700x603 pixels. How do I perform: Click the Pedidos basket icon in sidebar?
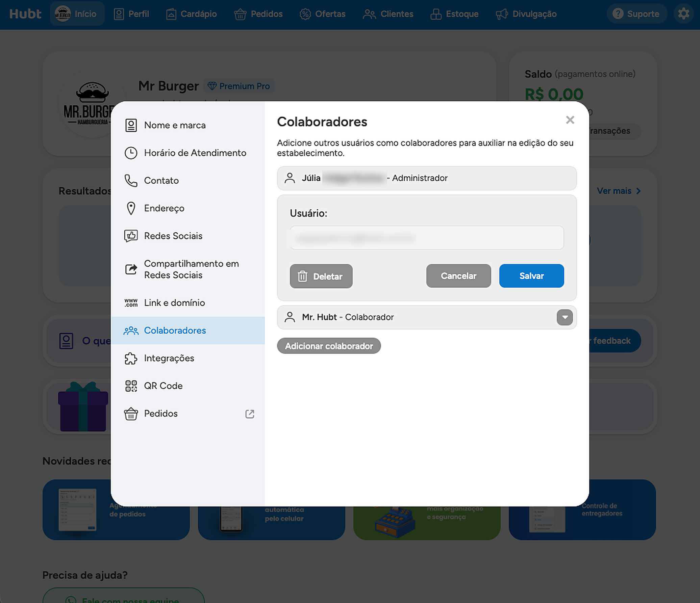click(131, 414)
